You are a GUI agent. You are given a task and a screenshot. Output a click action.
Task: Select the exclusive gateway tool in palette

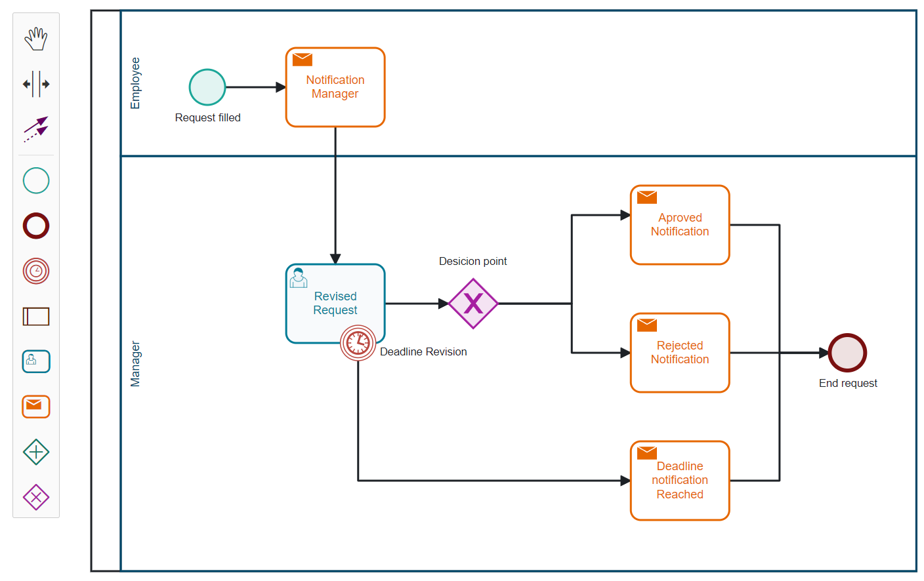tap(36, 497)
